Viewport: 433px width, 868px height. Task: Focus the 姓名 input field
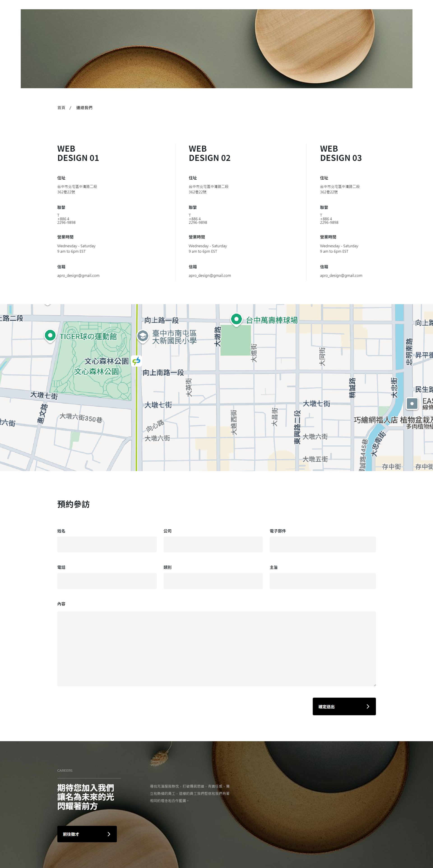tap(107, 544)
